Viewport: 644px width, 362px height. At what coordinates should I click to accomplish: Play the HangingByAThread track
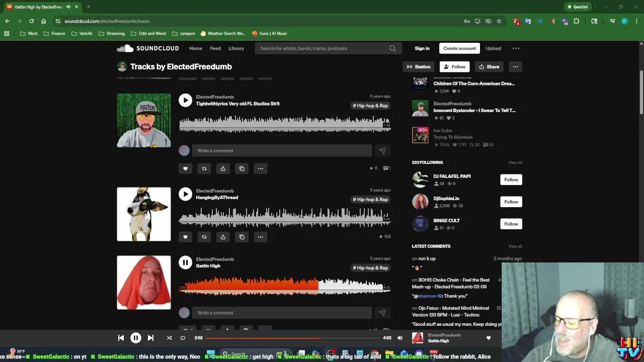[185, 194]
